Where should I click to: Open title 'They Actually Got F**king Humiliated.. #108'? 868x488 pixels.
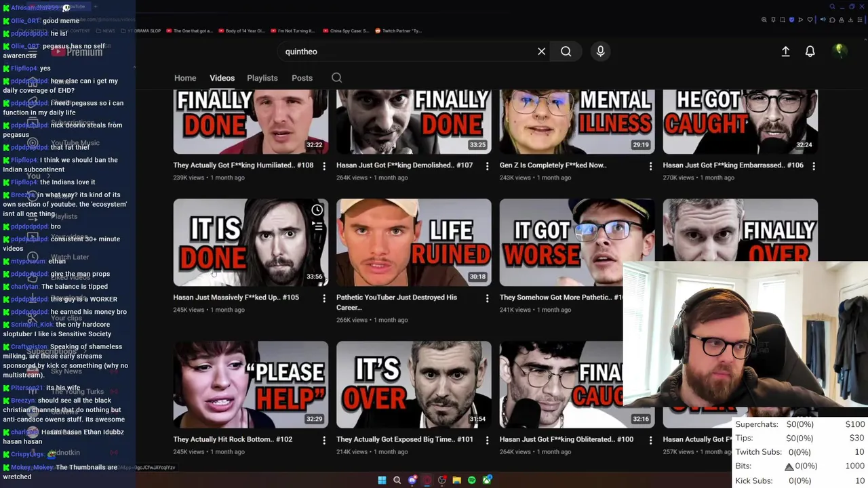243,165
